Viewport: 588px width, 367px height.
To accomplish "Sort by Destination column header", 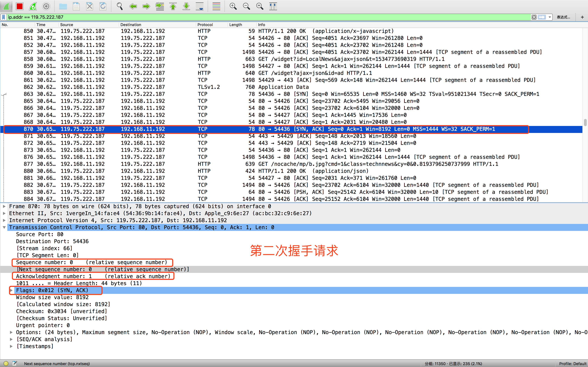I will [x=157, y=25].
